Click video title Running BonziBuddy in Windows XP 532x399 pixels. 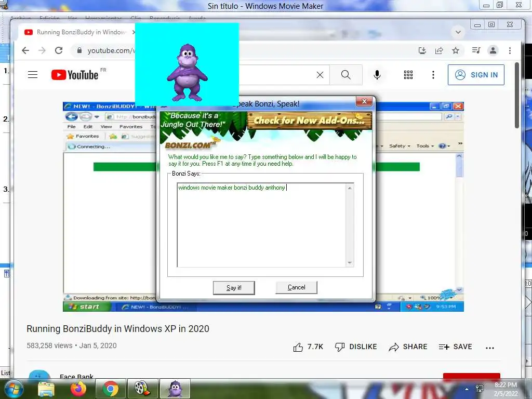(x=118, y=329)
